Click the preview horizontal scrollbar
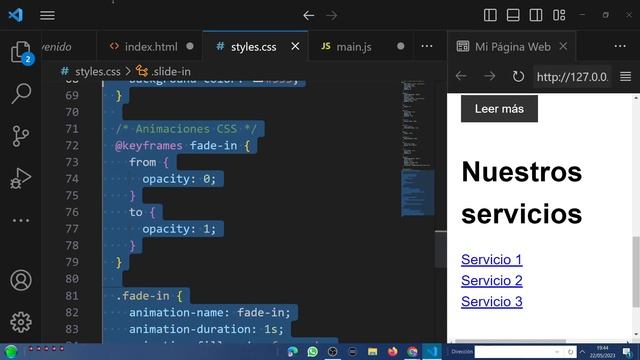640x360 pixels. coord(510,341)
